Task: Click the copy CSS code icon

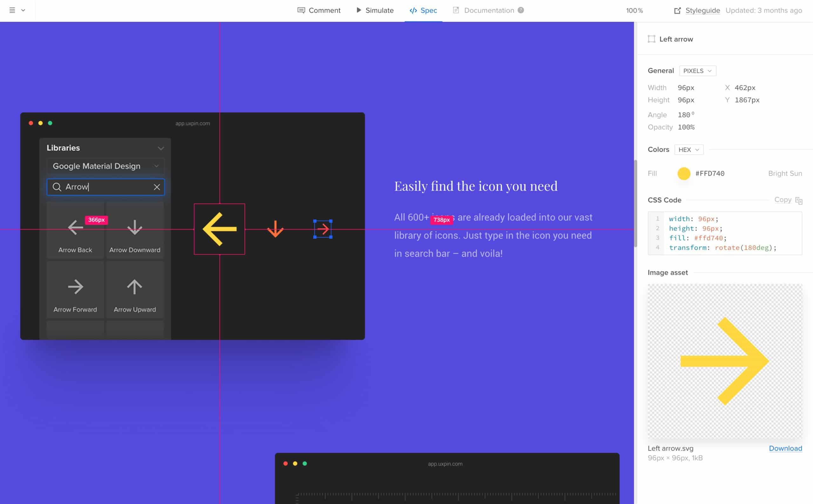Action: 798,200
